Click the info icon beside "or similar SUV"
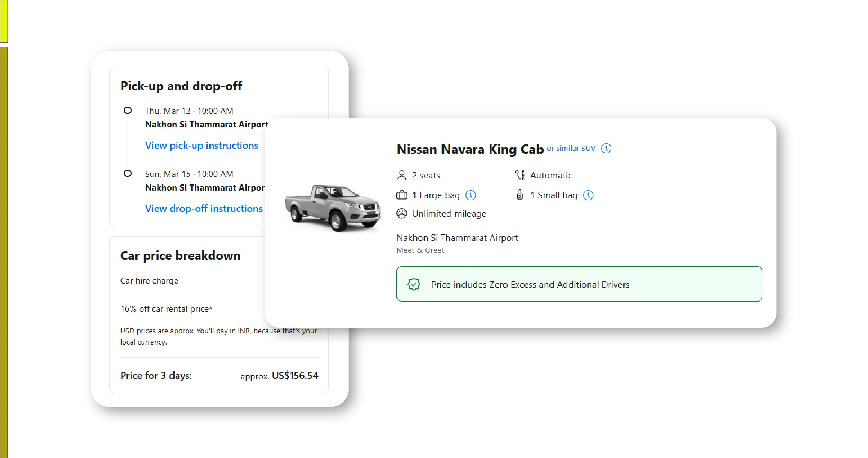Viewport: 868px width, 458px height. (x=606, y=148)
